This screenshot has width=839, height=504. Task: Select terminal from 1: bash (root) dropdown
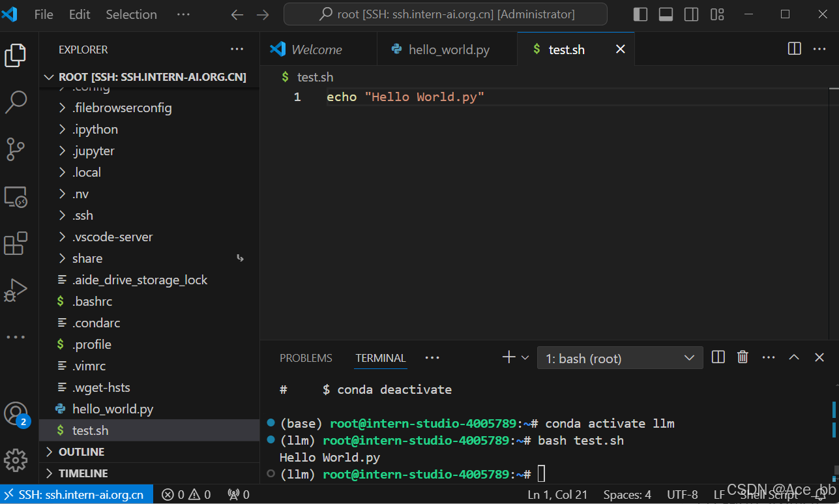(x=620, y=358)
